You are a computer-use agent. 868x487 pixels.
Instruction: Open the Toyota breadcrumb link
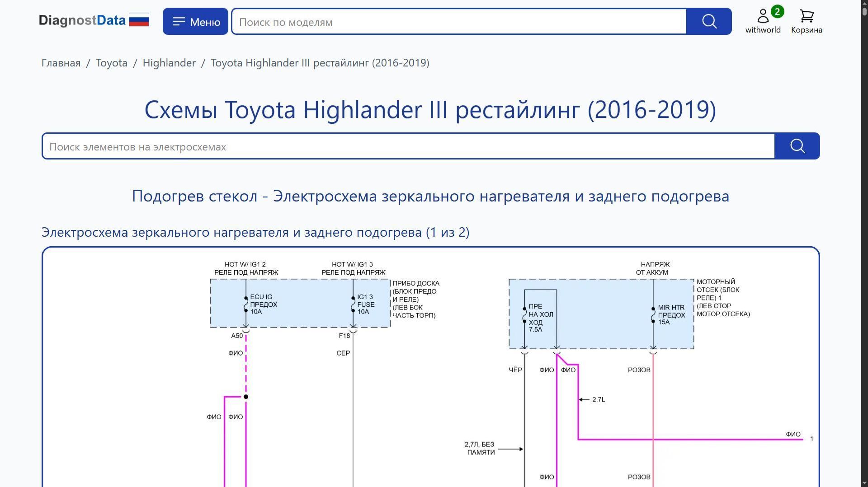[111, 63]
